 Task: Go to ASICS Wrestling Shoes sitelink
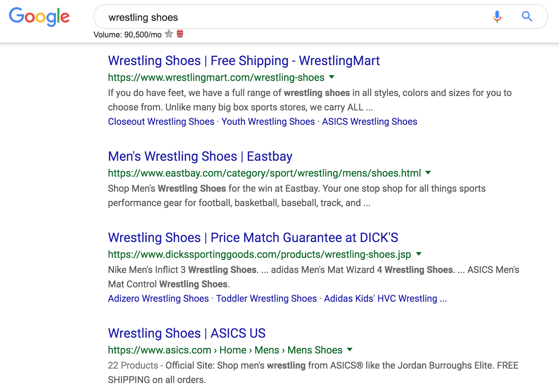[369, 122]
